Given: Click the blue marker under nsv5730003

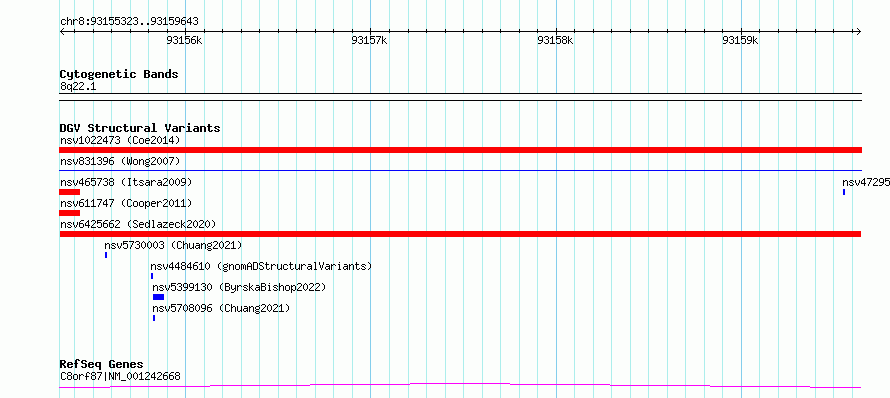Looking at the screenshot, I should tap(106, 255).
